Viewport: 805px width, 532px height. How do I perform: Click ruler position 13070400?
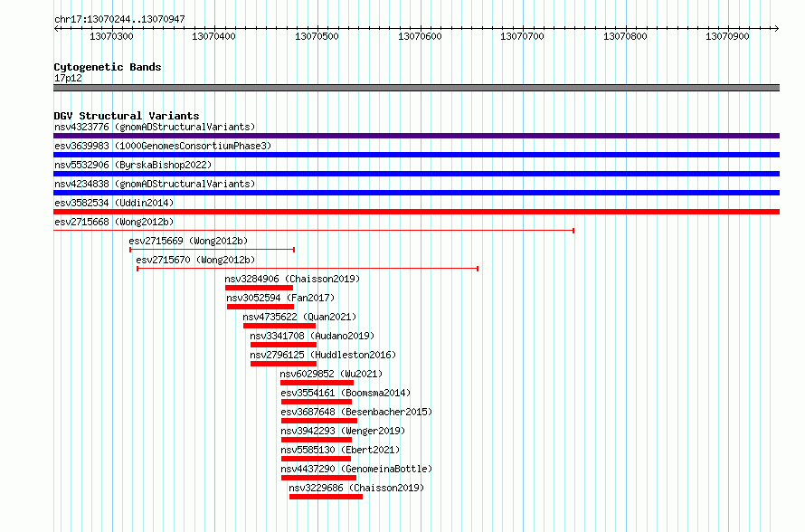214,36
